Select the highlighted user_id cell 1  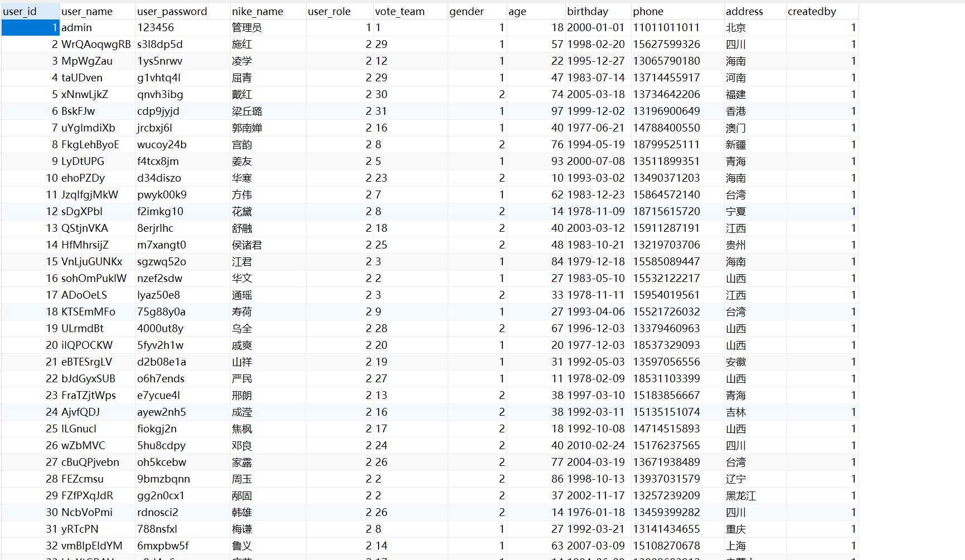(30, 27)
